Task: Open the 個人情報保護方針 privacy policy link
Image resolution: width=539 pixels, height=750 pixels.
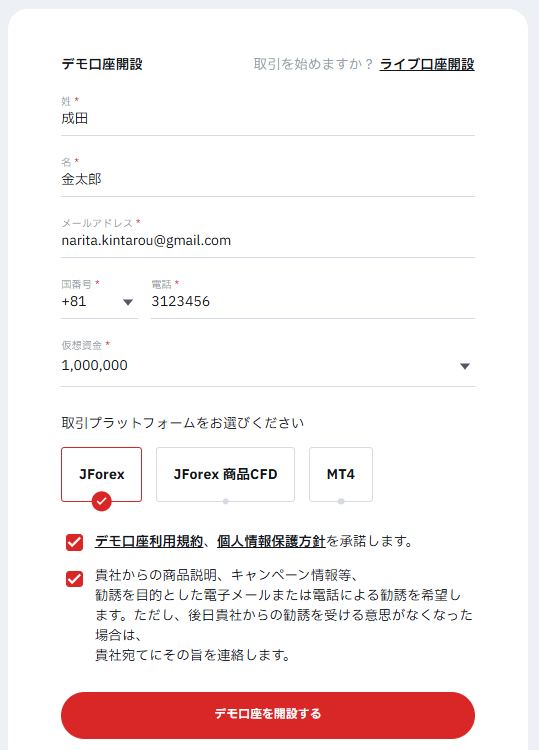Action: pyautogui.click(x=271, y=541)
